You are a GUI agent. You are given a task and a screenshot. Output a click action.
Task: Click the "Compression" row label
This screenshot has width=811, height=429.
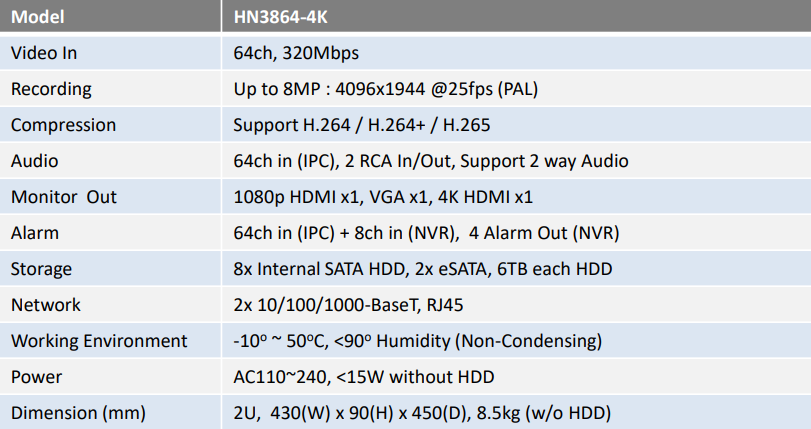(x=63, y=125)
